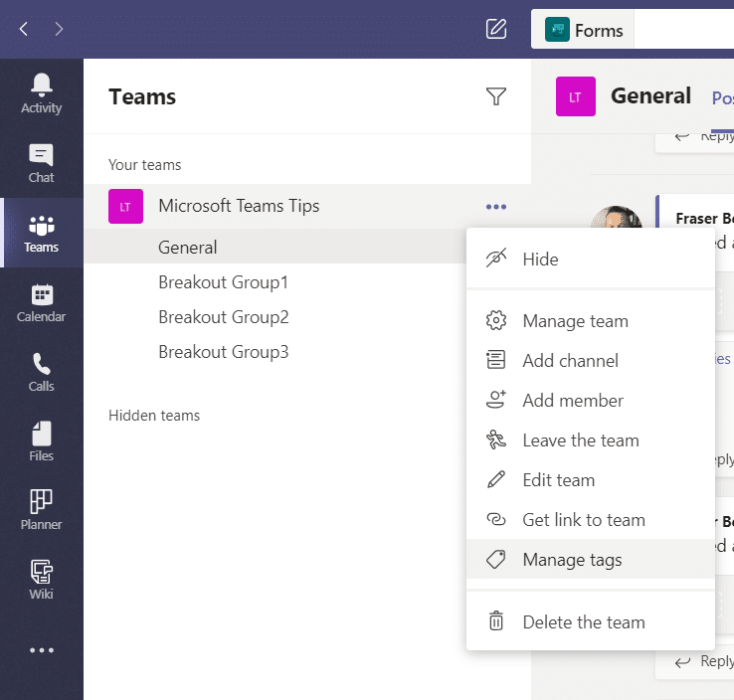This screenshot has height=700, width=734.
Task: Select Add channel in the menu
Action: tap(591, 360)
